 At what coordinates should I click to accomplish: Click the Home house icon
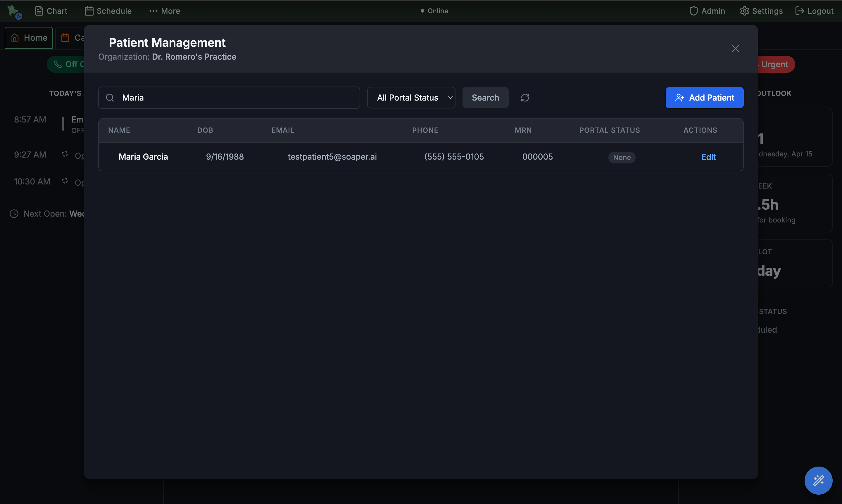click(15, 38)
